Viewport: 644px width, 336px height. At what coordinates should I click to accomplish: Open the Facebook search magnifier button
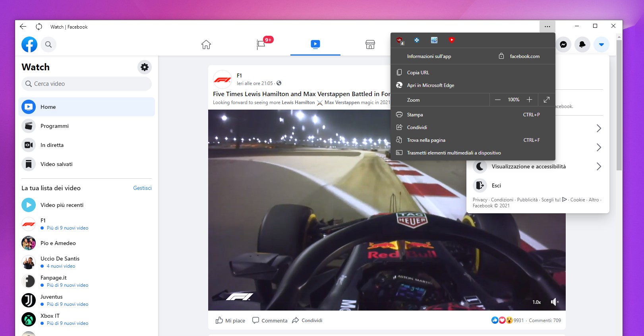point(48,44)
